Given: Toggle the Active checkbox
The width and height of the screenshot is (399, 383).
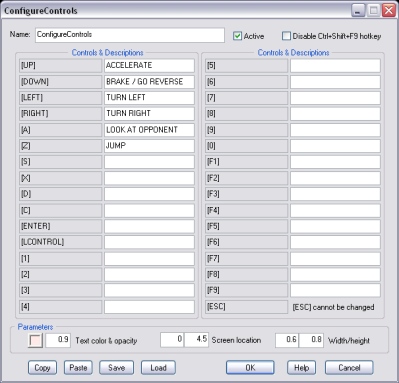Looking at the screenshot, I should pos(237,36).
